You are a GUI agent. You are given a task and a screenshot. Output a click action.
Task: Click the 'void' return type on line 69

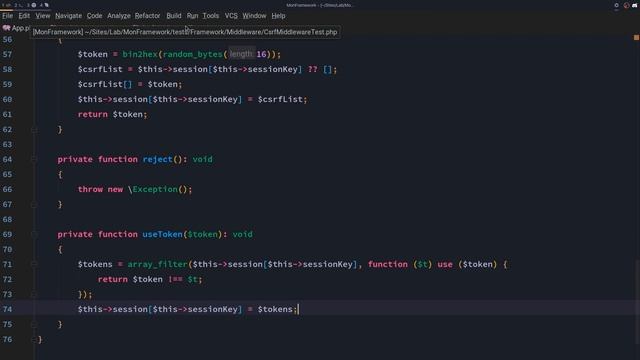(242, 234)
